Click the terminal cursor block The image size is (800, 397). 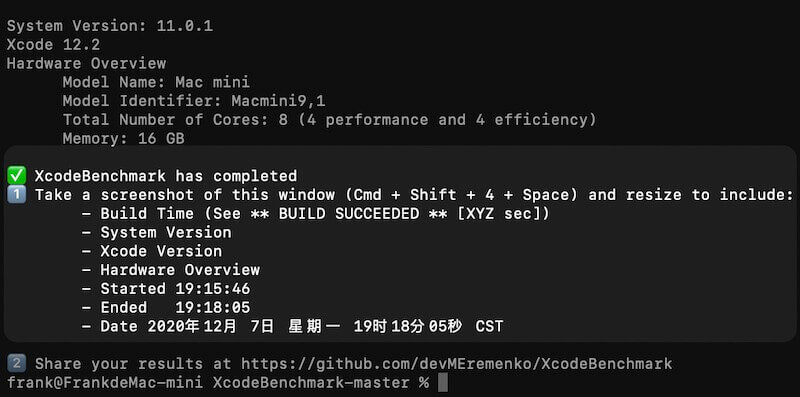pyautogui.click(x=443, y=383)
